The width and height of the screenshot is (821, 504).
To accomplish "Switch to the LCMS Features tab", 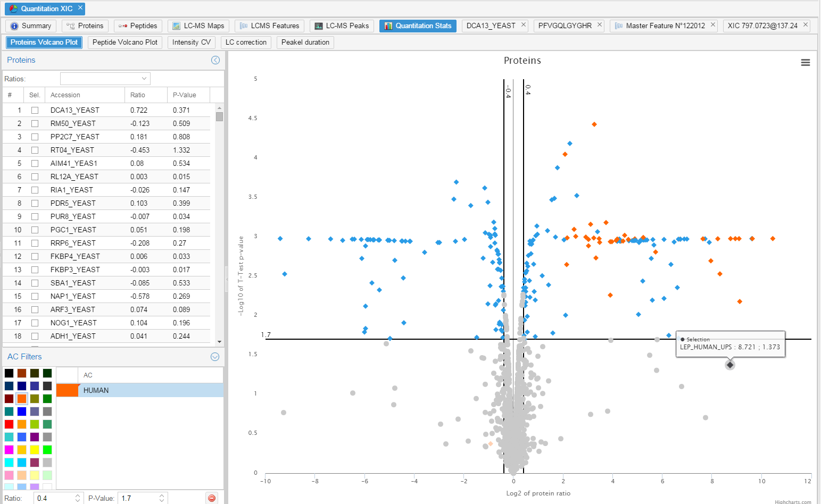I will point(270,26).
